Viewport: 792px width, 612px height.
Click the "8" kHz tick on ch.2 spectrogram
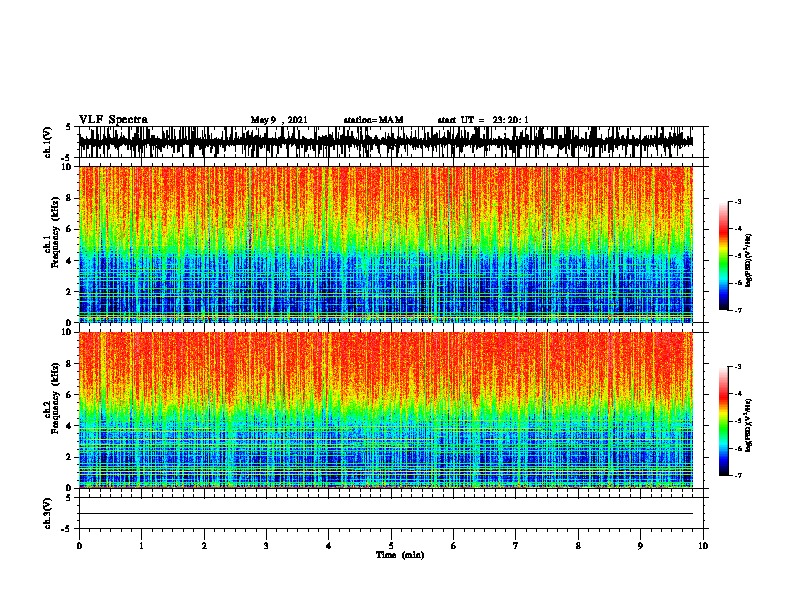(70, 364)
